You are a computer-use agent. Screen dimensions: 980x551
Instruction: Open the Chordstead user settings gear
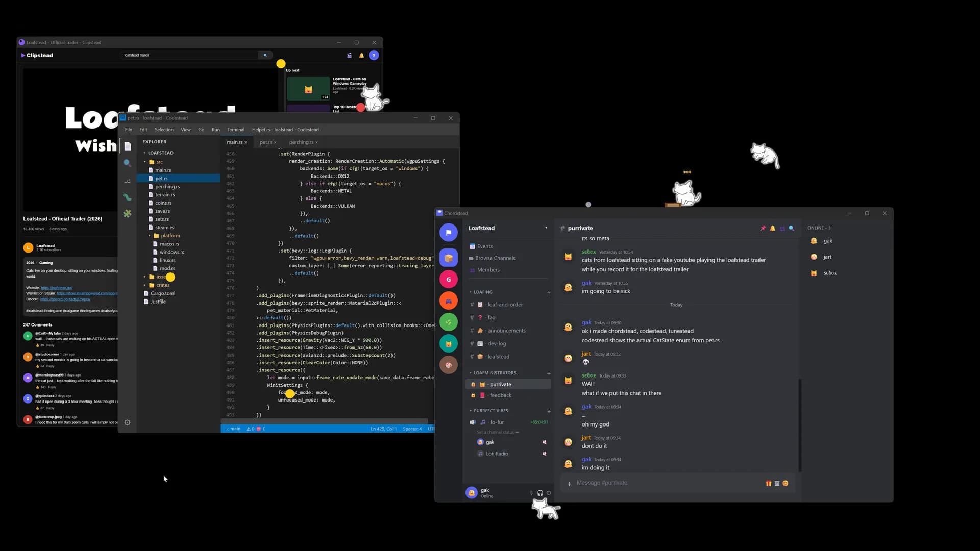(x=549, y=493)
